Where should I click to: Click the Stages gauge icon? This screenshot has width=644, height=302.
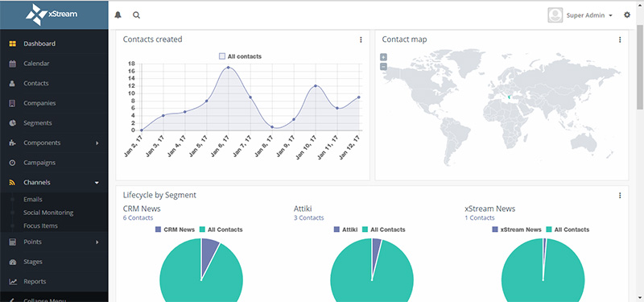click(x=12, y=262)
